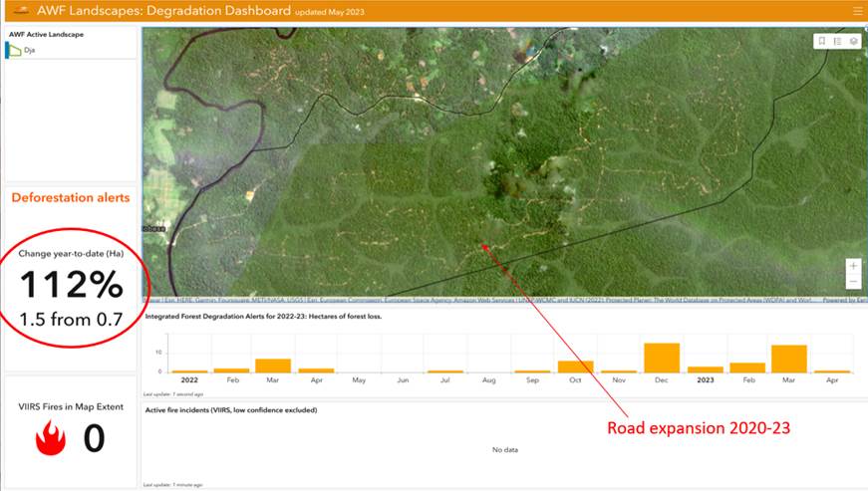Zoom in on the map
868x491 pixels.
tap(854, 266)
